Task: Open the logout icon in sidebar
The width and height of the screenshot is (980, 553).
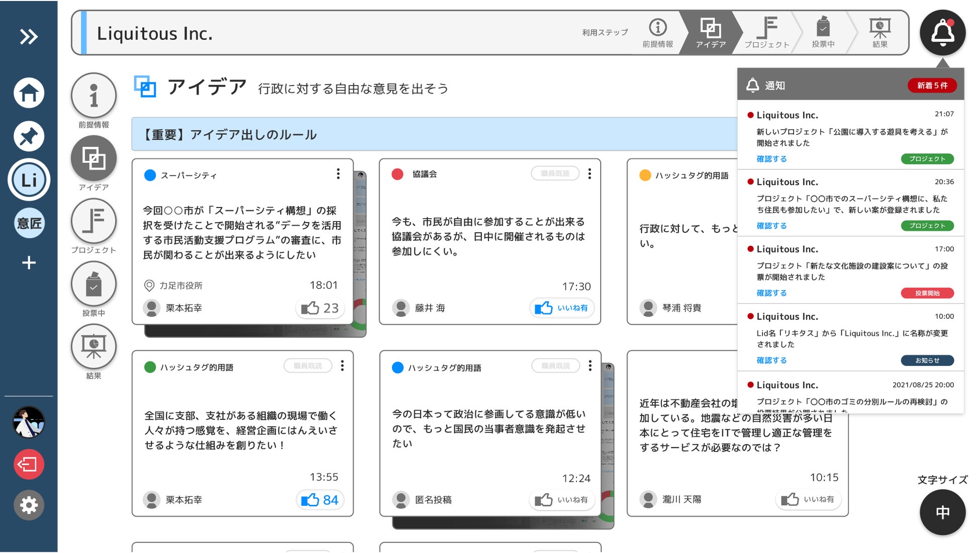Action: coord(29,464)
